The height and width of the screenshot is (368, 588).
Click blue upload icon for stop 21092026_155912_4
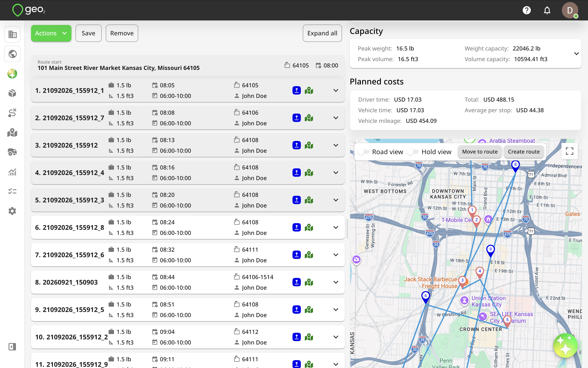coord(296,173)
